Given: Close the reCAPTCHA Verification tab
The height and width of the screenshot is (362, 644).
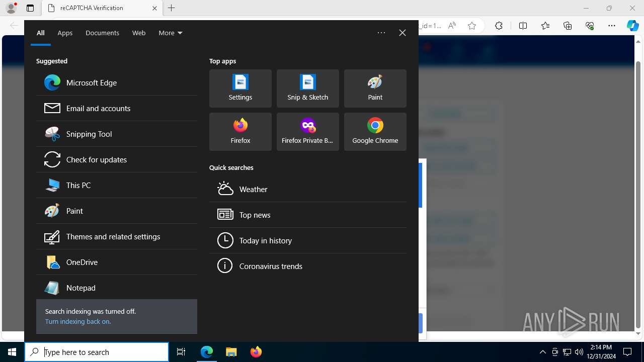Looking at the screenshot, I should [x=154, y=8].
